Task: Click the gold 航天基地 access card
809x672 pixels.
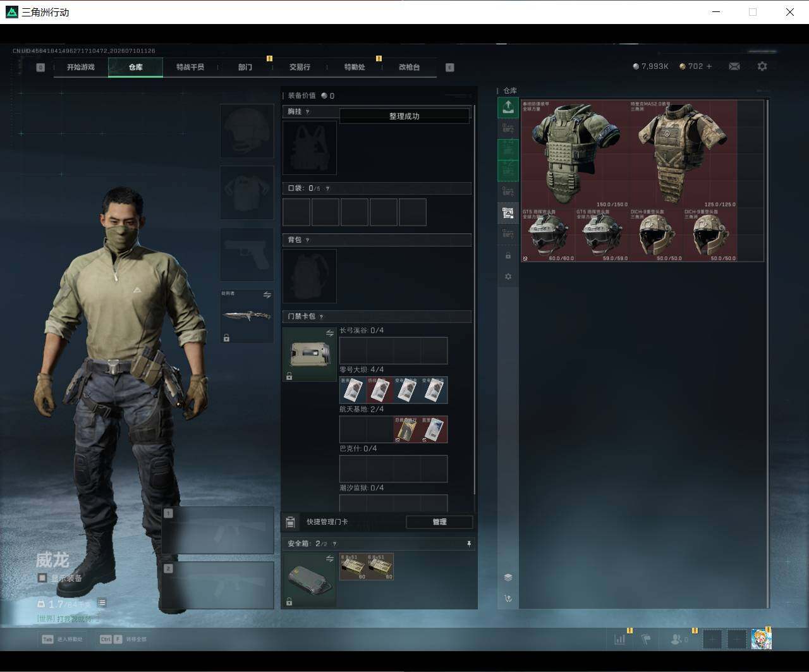Action: point(407,429)
